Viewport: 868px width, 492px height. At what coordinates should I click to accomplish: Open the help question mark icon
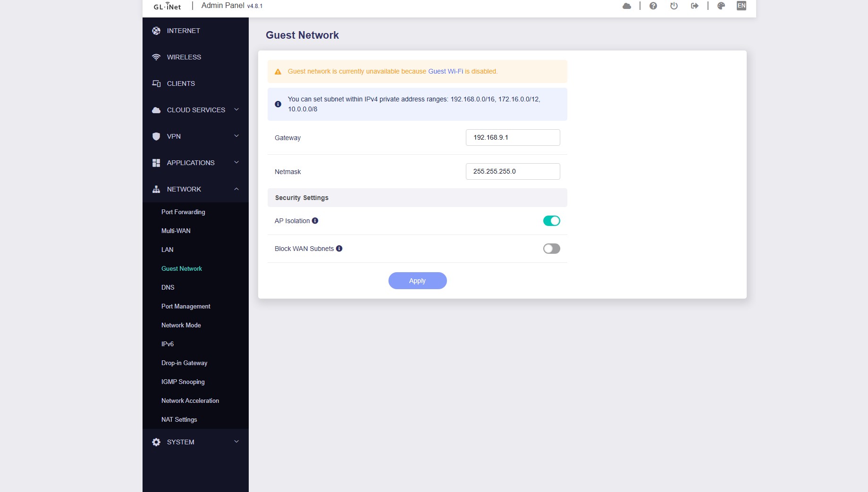[653, 6]
